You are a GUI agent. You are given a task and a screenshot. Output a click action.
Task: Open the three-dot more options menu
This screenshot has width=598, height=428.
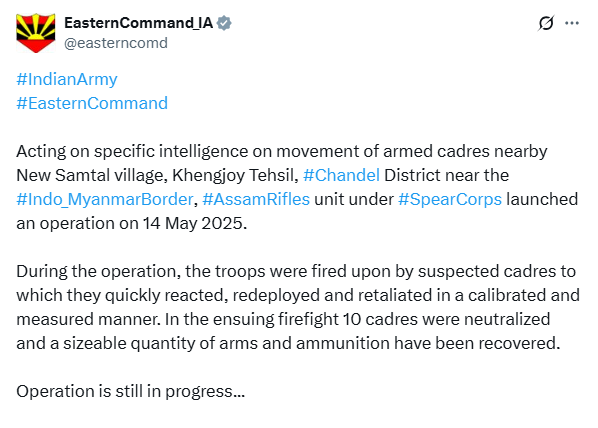point(572,23)
